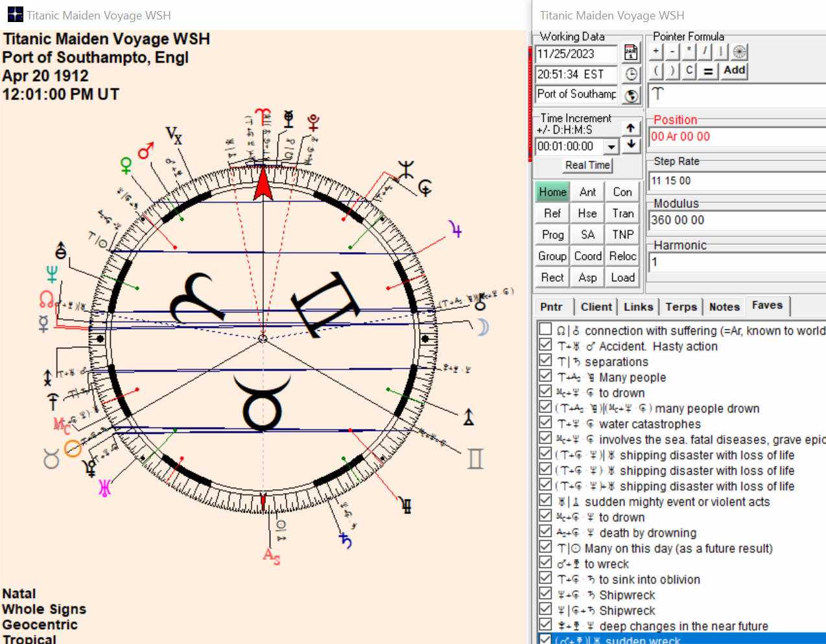Insert open parenthesis in pointer formula
This screenshot has width=826, height=644.
click(656, 71)
